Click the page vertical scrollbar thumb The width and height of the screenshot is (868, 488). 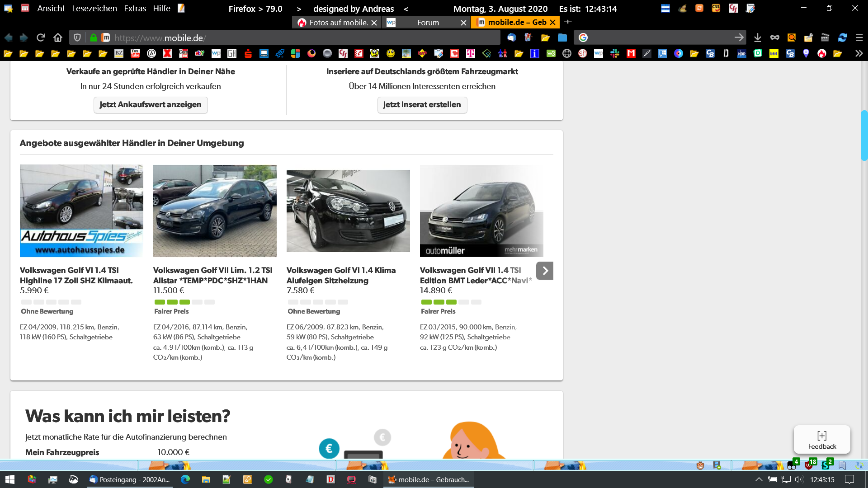(x=864, y=136)
